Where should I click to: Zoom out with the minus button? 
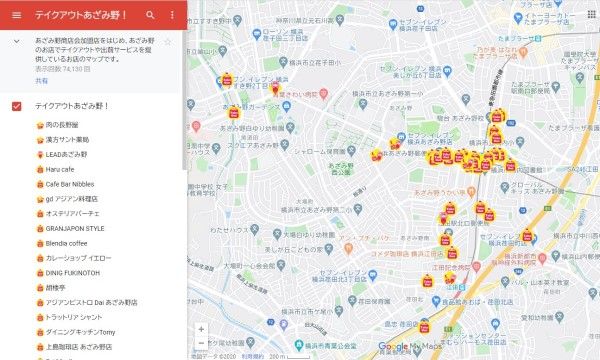click(x=201, y=343)
